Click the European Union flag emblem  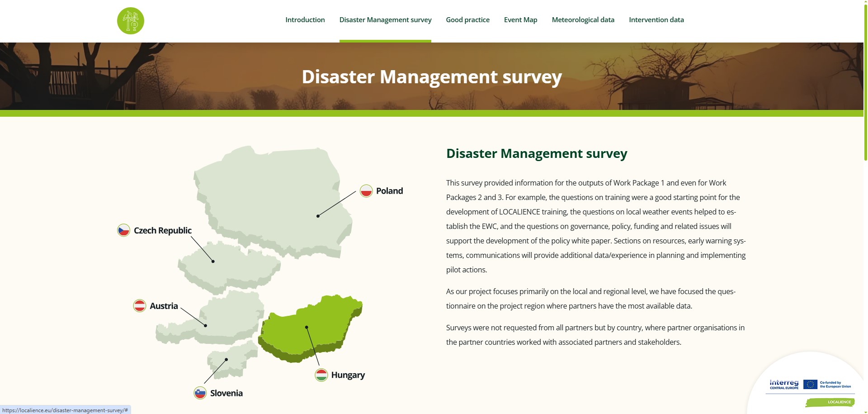tap(810, 385)
